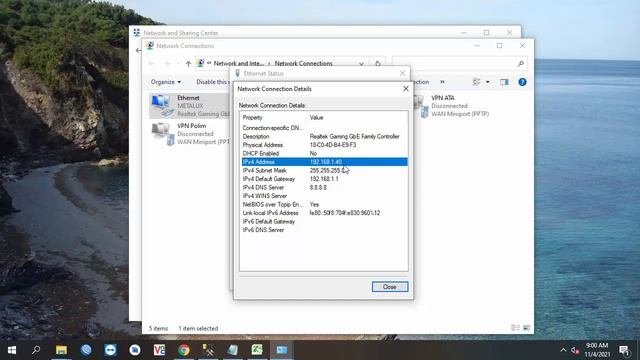The width and height of the screenshot is (640, 360).
Task: Select the IPv6 Default Gateway row
Action: [324, 221]
